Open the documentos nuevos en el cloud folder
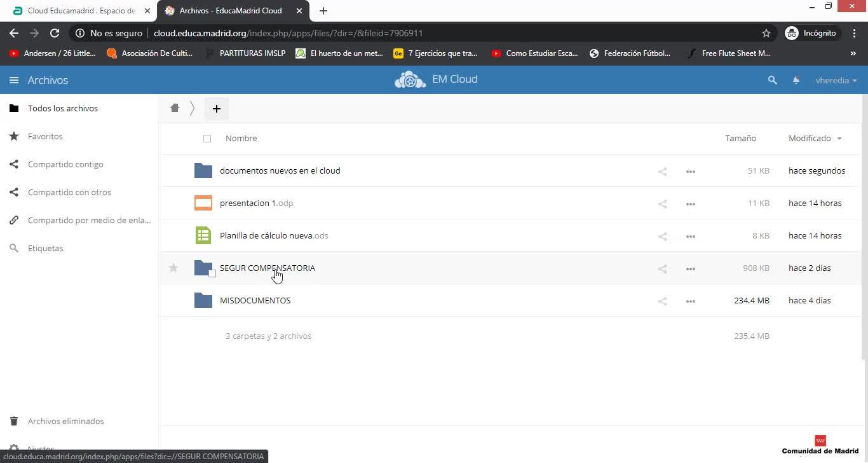The image size is (868, 463). [x=280, y=170]
